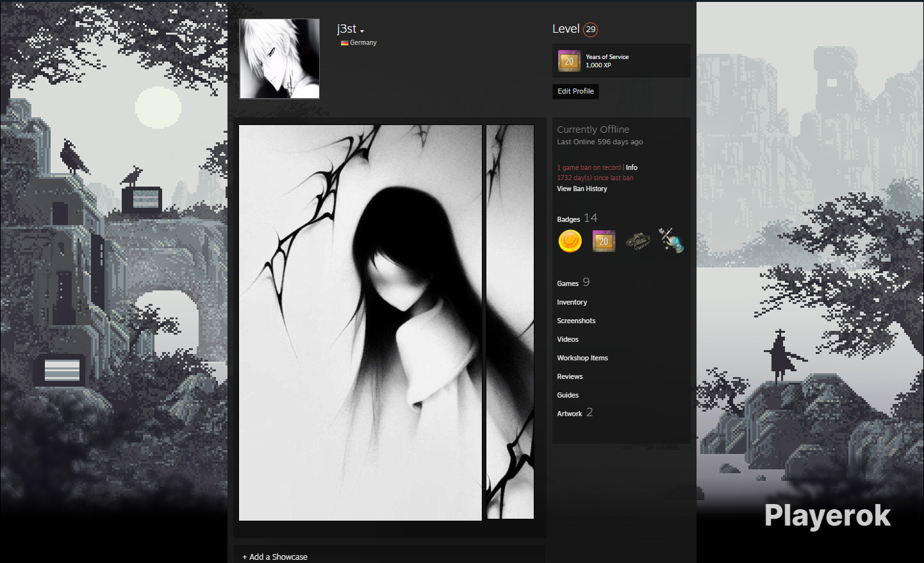Viewport: 924px width, 563px height.
Task: Open the 20 Years of Service badge in badges row
Action: pos(604,241)
